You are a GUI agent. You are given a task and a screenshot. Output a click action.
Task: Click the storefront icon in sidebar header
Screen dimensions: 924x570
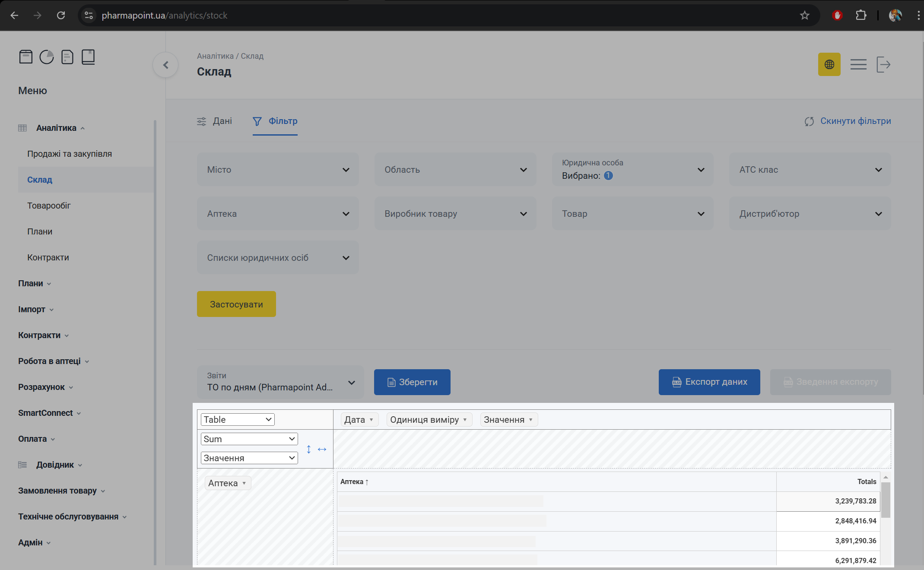(x=26, y=57)
